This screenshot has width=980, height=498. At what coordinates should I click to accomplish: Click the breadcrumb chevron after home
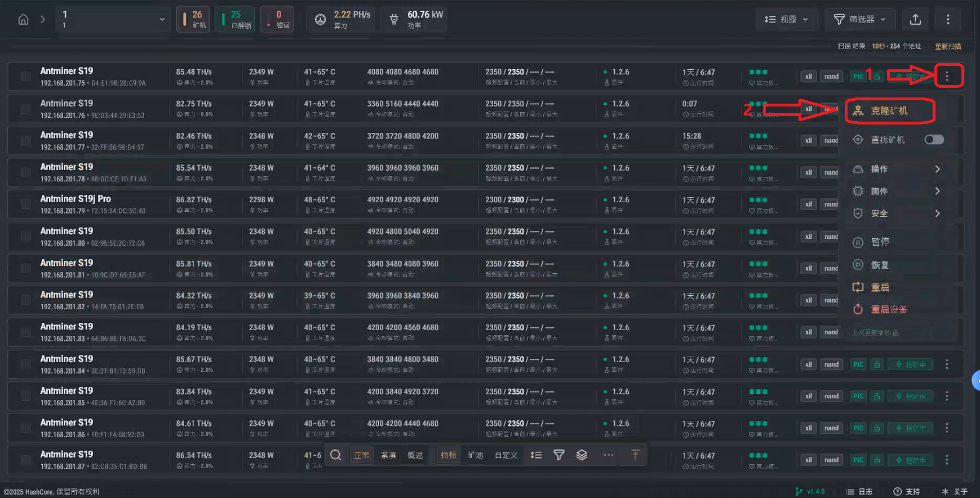[x=42, y=20]
